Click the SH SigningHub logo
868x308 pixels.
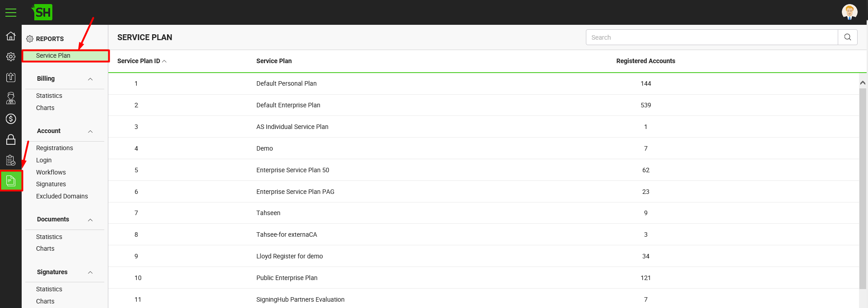click(x=42, y=12)
